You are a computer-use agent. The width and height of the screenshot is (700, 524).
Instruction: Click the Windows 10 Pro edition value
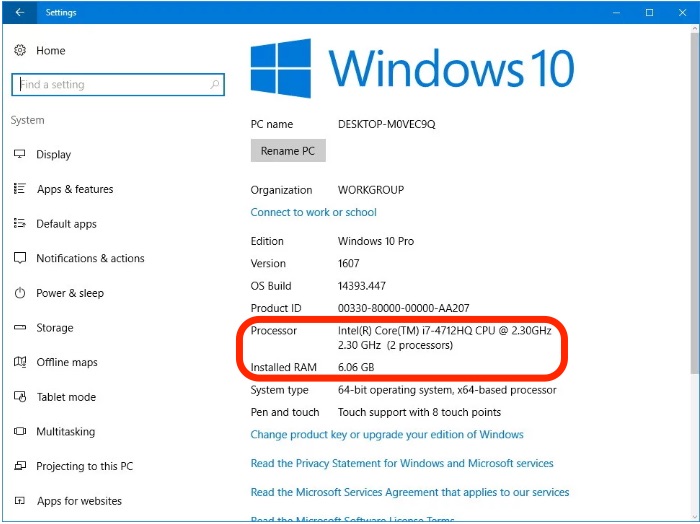click(x=376, y=241)
